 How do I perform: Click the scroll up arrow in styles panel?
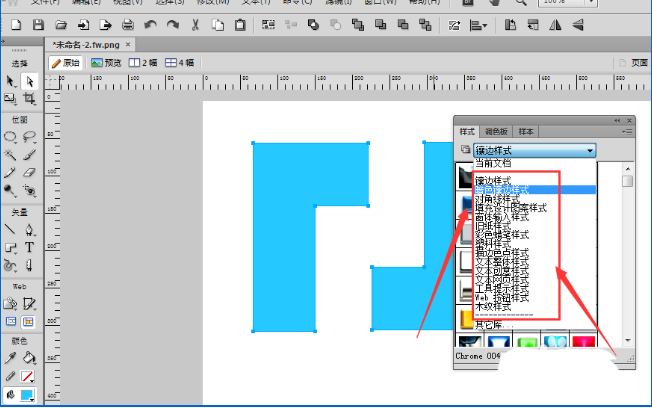628,168
